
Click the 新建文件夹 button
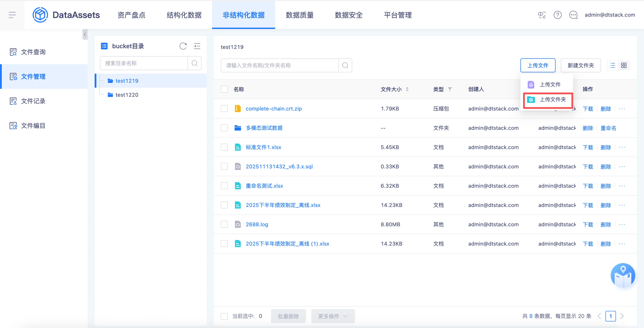pos(580,65)
